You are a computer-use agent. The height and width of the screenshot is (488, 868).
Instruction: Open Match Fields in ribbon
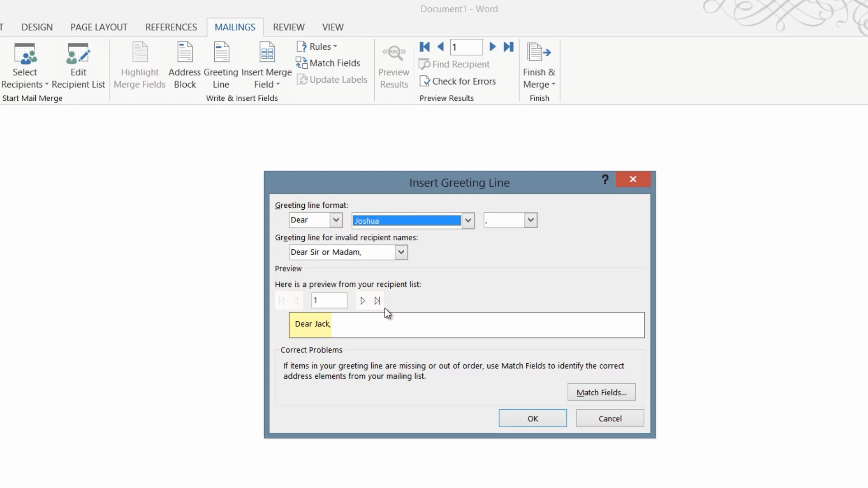click(328, 63)
